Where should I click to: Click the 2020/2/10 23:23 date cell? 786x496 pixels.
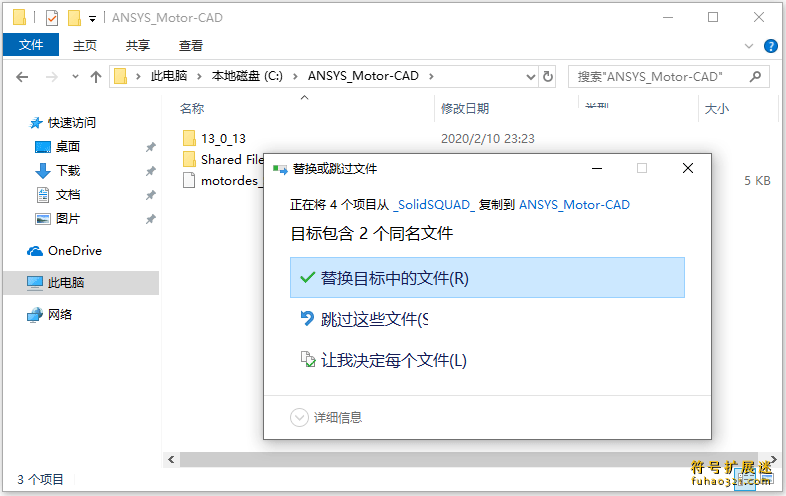pos(488,138)
